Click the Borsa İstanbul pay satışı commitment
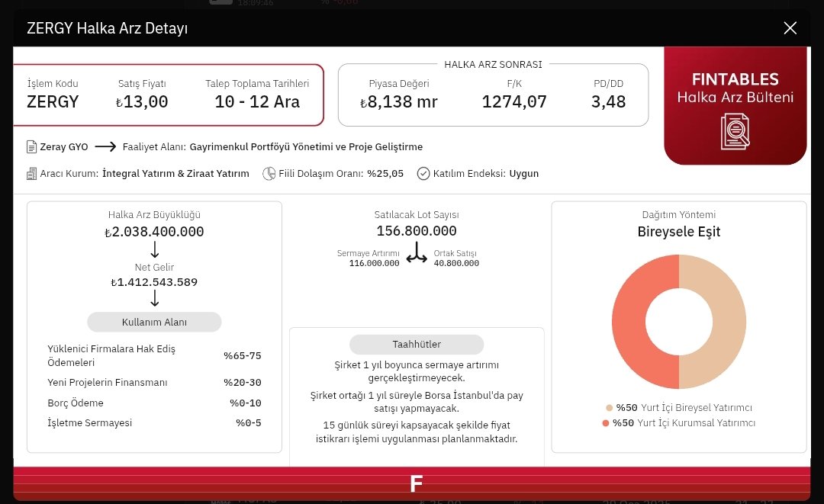This screenshot has width=824, height=504. [417, 402]
